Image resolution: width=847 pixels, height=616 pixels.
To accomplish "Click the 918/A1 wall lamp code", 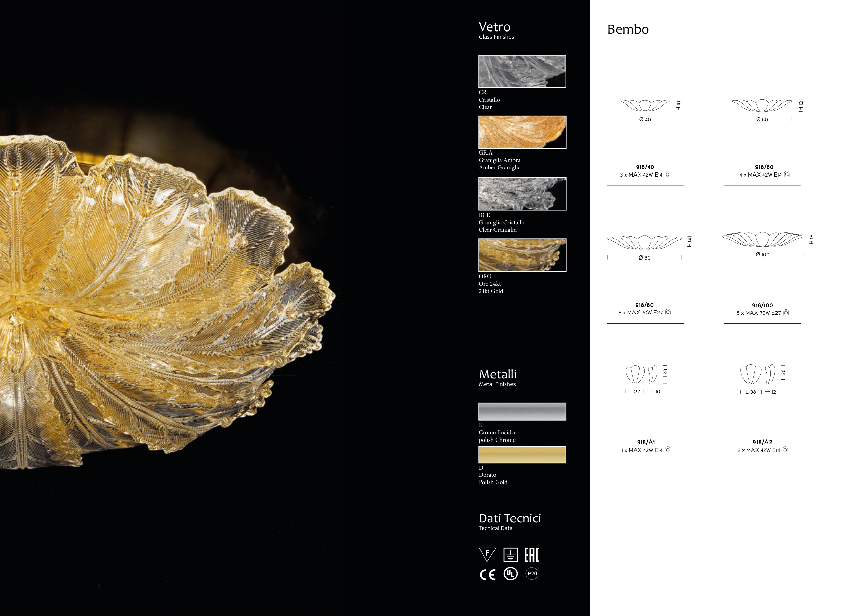I will [646, 442].
